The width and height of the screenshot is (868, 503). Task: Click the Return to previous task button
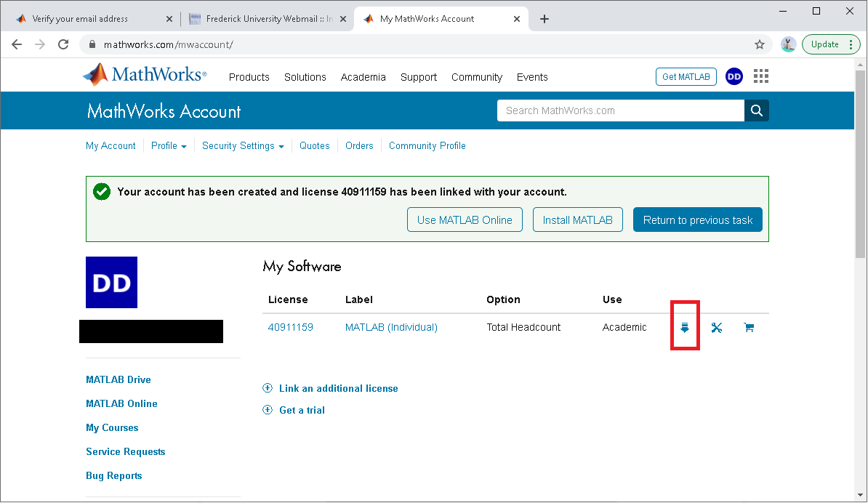(x=697, y=220)
